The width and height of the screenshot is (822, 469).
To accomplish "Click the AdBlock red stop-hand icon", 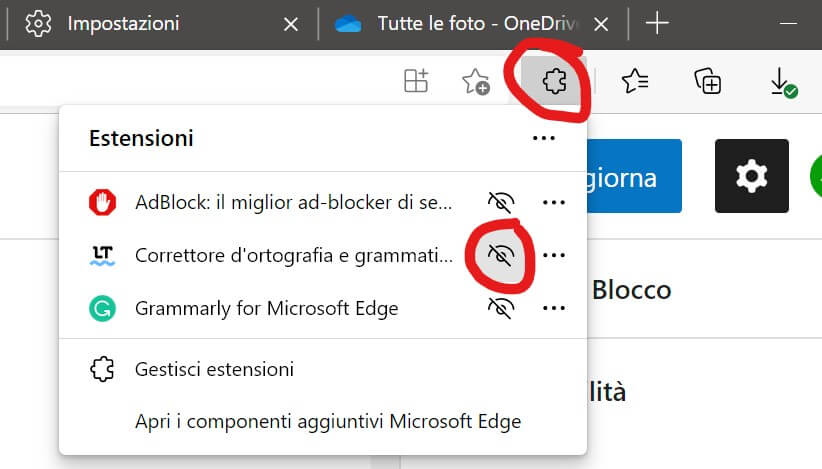I will click(103, 202).
